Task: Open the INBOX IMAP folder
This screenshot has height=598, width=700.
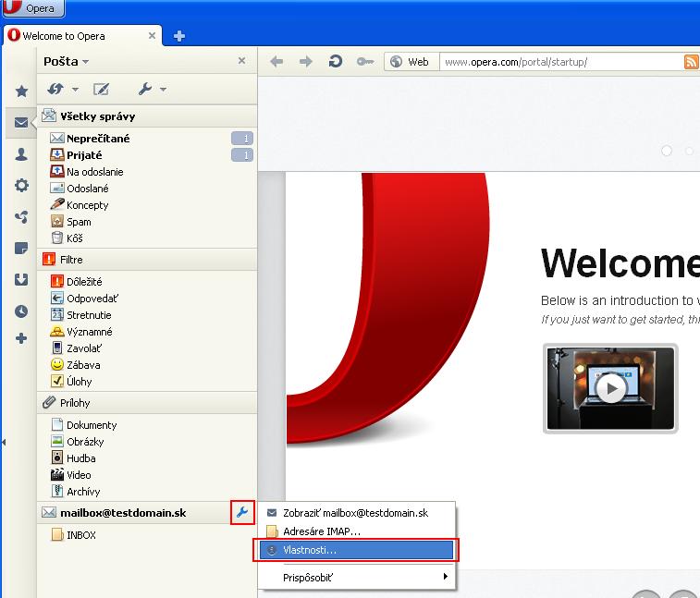Action: tap(147, 534)
